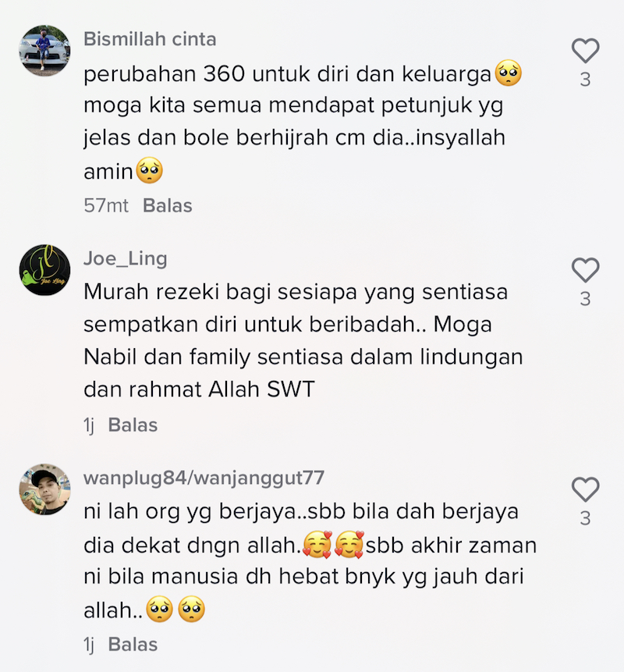The width and height of the screenshot is (624, 672).
Task: Select the 'Murah rezeki' comment text
Action: pos(303,341)
